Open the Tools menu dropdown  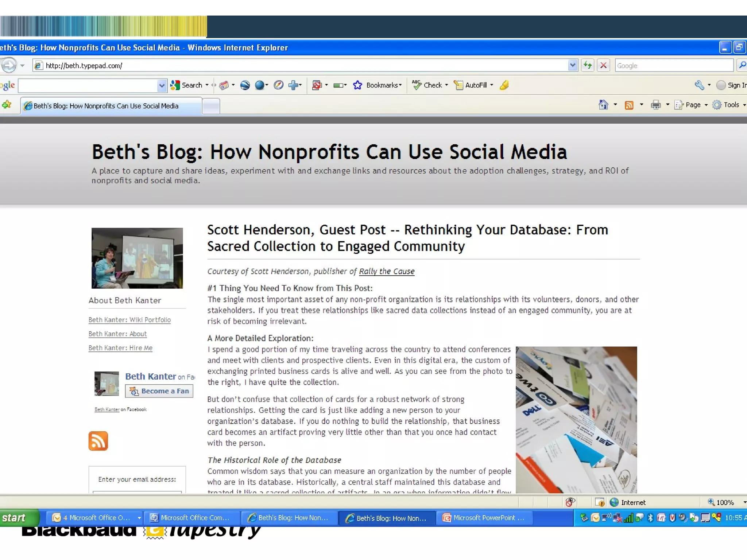[730, 105]
